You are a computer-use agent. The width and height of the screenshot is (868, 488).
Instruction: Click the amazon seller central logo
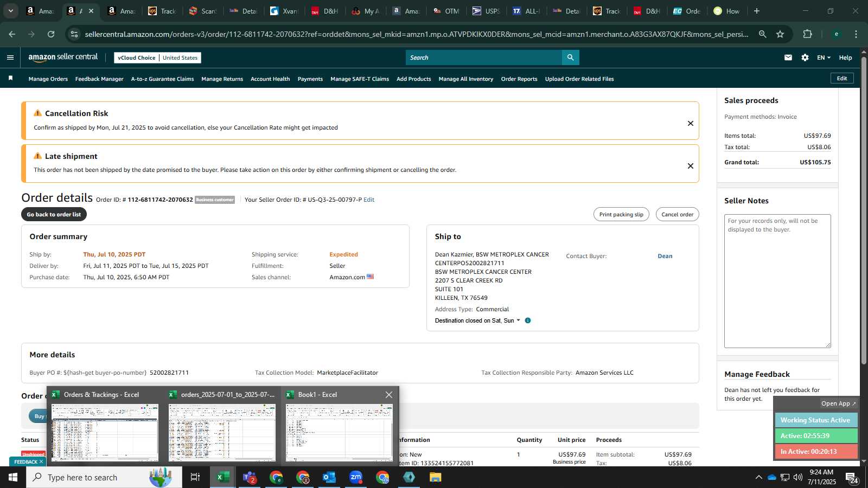[x=63, y=57]
